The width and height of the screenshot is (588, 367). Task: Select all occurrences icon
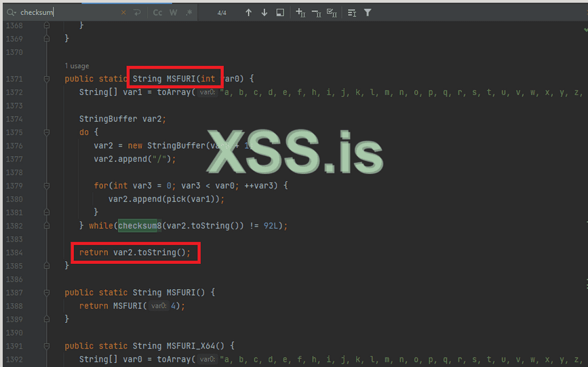click(x=332, y=13)
